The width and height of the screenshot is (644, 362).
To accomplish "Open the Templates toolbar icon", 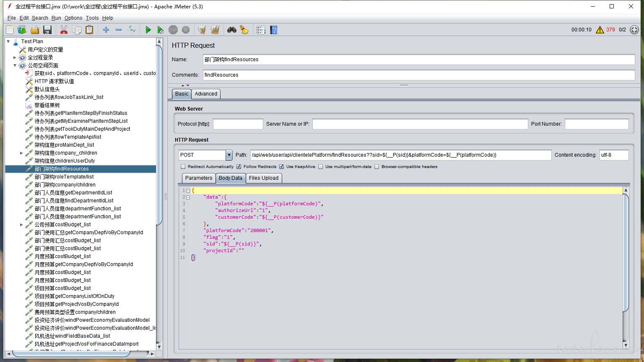I will coord(22,30).
